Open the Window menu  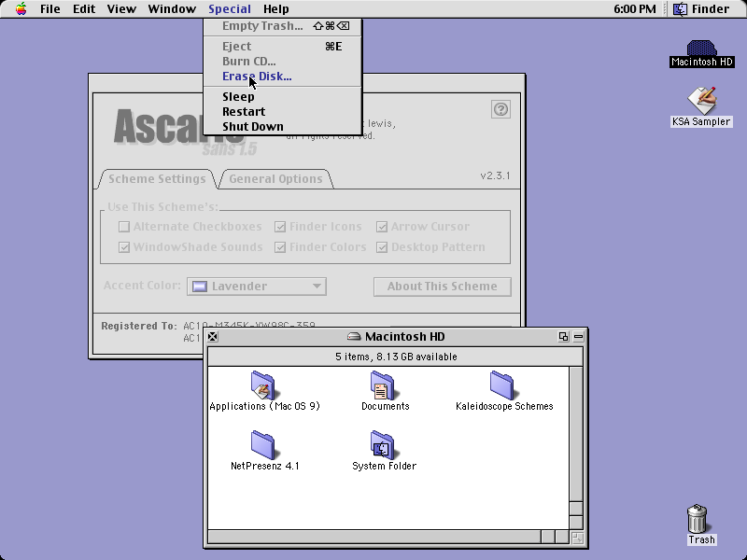tap(172, 8)
